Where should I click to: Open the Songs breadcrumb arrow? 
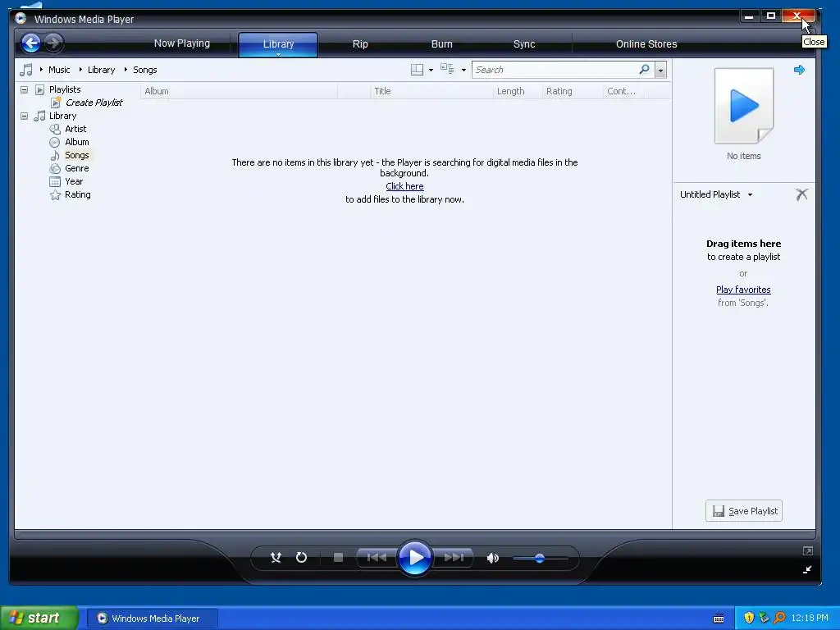coord(126,70)
